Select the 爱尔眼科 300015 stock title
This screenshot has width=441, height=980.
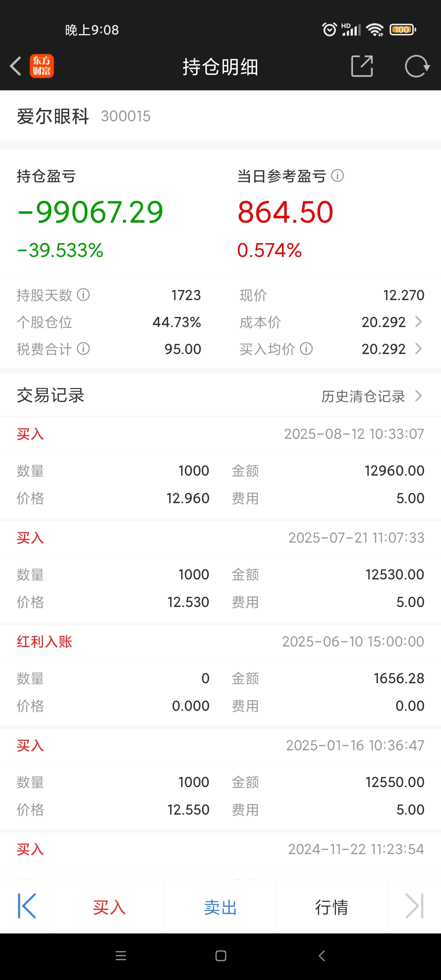click(84, 116)
